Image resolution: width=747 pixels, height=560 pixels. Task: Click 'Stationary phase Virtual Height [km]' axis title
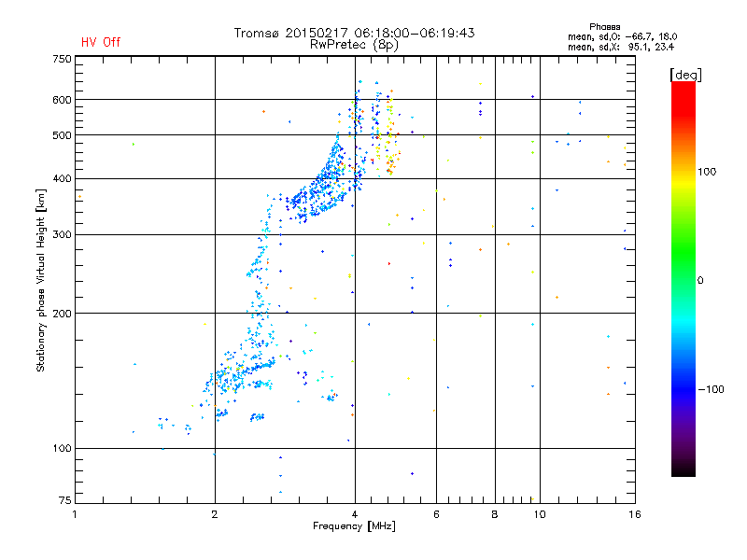coord(41,280)
